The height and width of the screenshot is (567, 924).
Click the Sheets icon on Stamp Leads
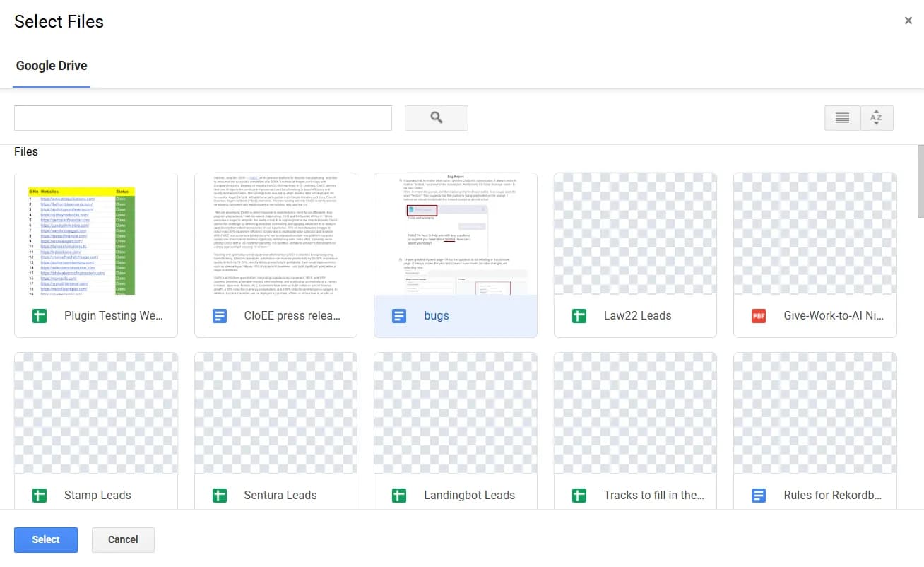(40, 496)
